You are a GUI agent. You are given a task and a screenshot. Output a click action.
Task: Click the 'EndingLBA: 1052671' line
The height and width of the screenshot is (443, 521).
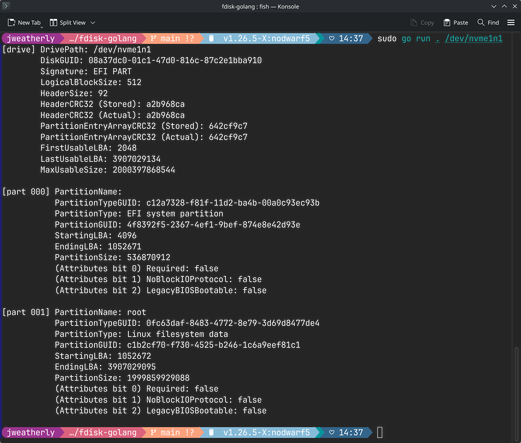(98, 247)
